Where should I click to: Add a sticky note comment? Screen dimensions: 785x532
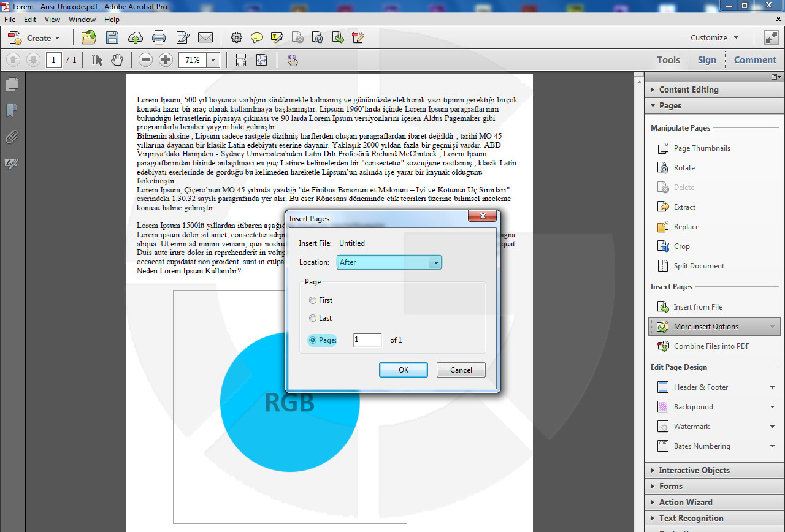[257, 38]
